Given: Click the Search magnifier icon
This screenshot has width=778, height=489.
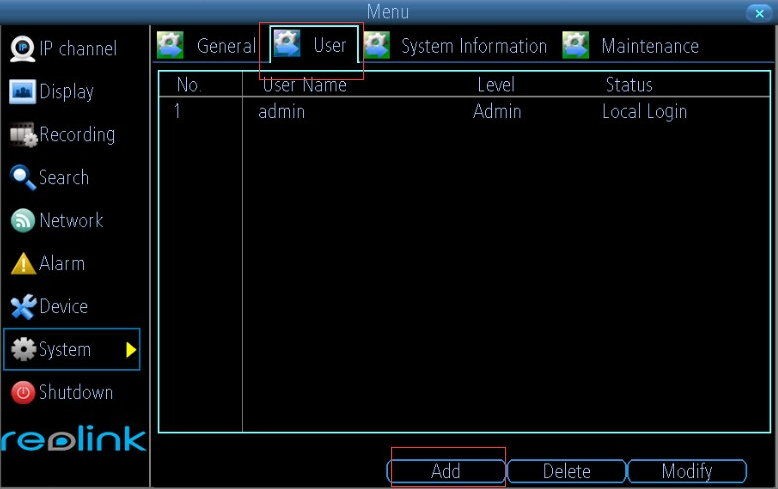Looking at the screenshot, I should click(x=22, y=177).
